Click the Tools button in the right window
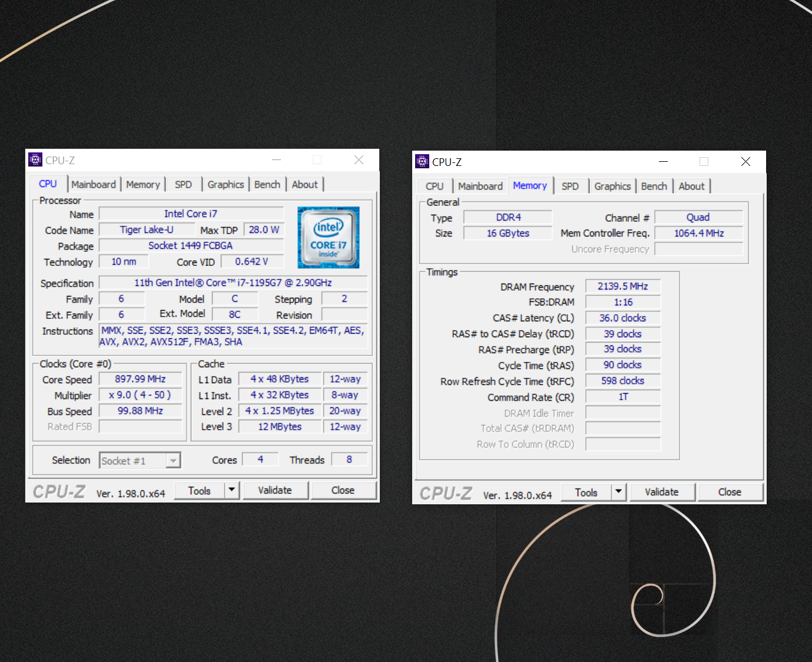This screenshot has width=812, height=662. (586, 492)
